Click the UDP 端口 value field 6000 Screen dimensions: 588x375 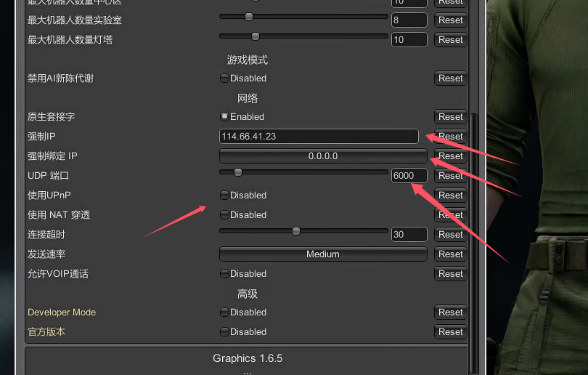click(409, 176)
